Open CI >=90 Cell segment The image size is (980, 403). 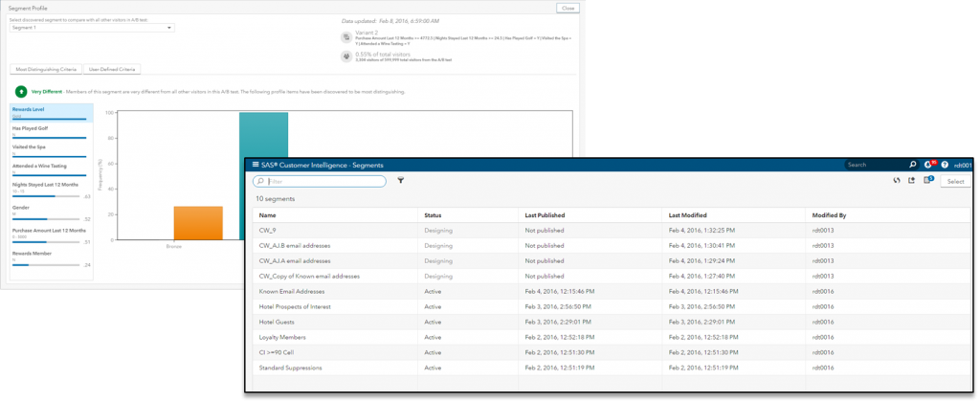coord(277,352)
